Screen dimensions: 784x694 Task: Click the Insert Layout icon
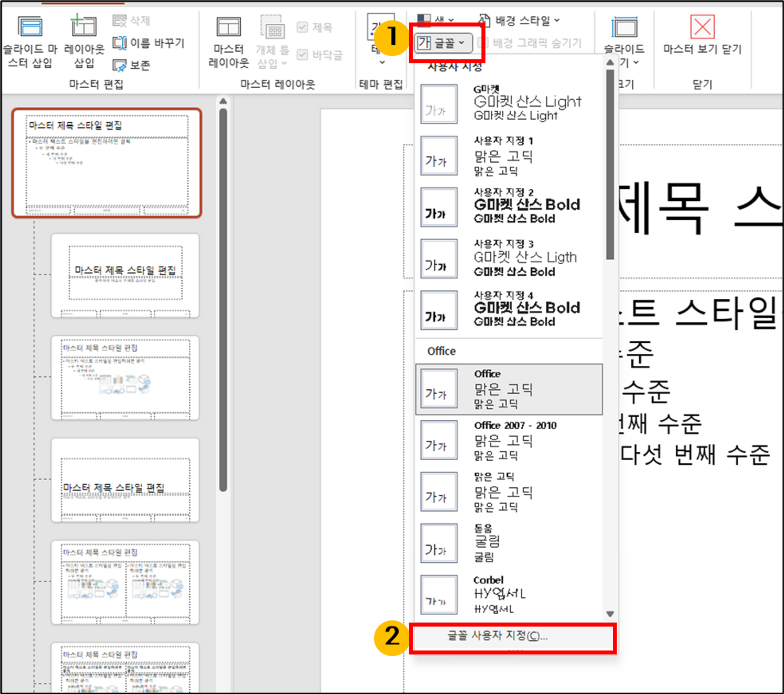pyautogui.click(x=83, y=27)
